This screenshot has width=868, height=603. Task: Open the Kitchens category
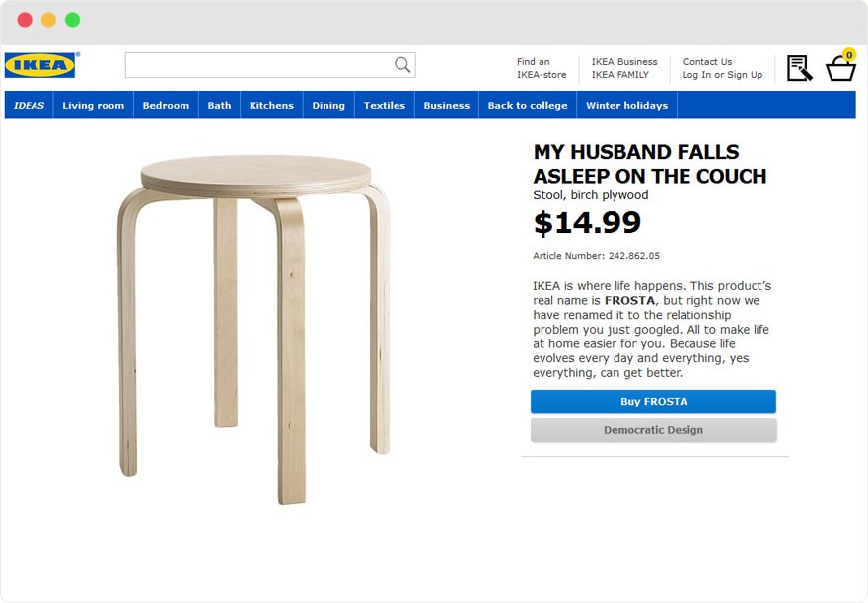click(271, 106)
